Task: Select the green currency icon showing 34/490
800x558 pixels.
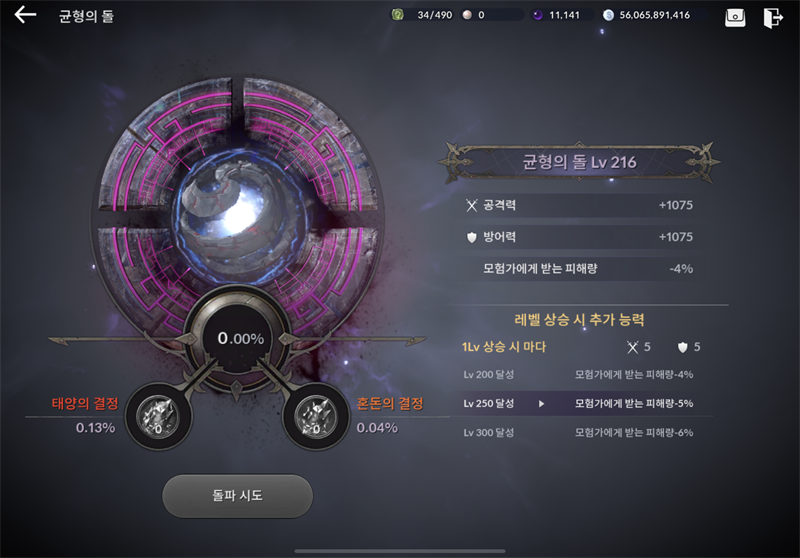Action: coord(397,15)
